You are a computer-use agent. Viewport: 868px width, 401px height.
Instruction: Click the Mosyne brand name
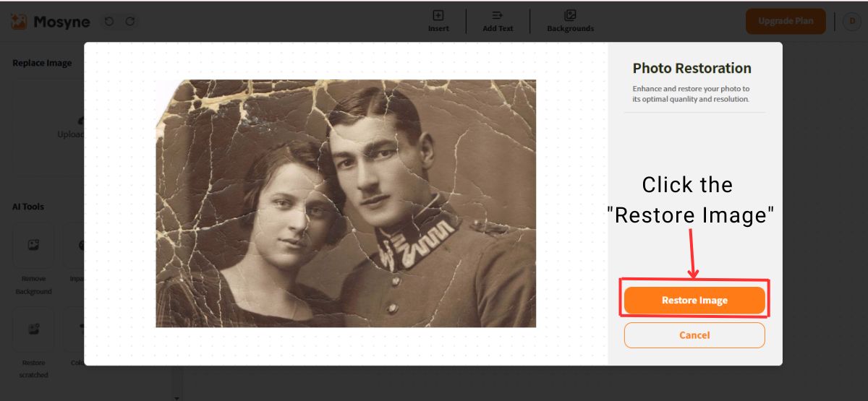(x=61, y=22)
